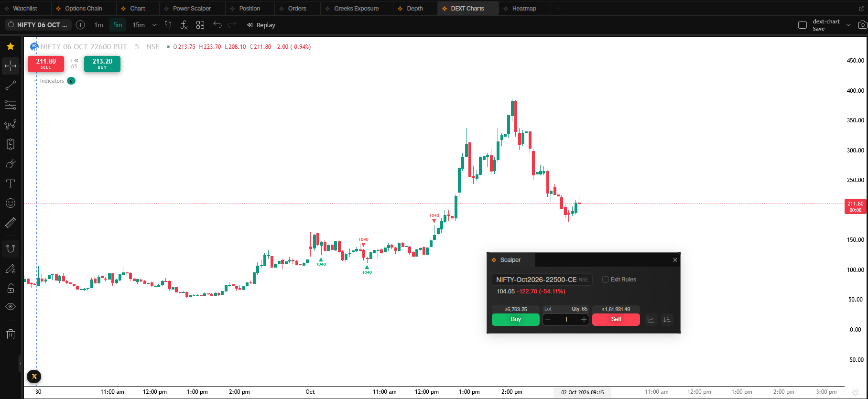Image resolution: width=868 pixels, height=399 pixels.
Task: Expand the timeframe interval dropdown arrow
Action: tap(154, 25)
